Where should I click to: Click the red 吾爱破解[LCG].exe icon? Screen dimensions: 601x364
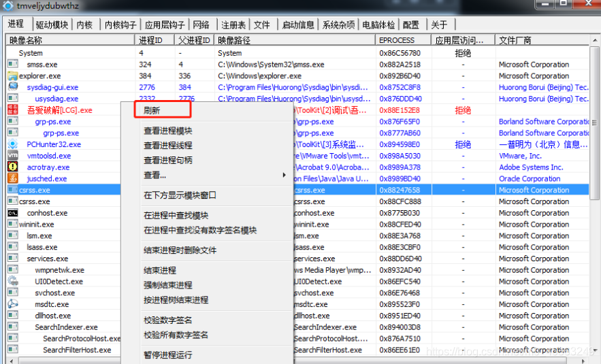click(x=13, y=110)
